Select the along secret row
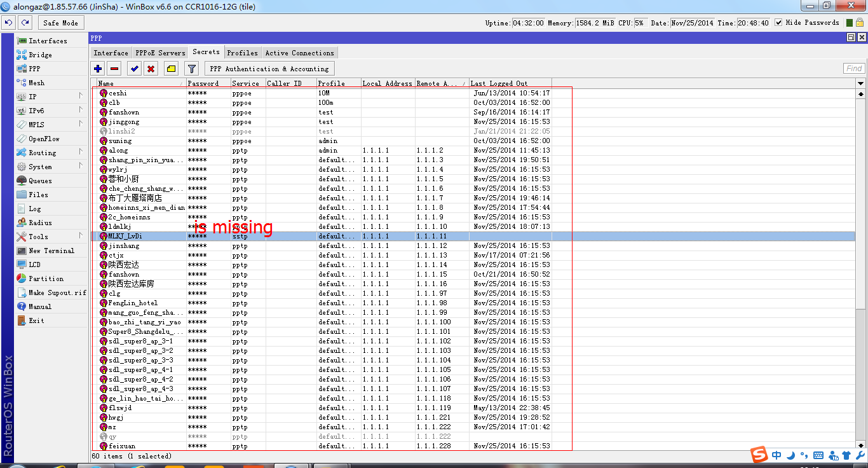 tap(473, 150)
